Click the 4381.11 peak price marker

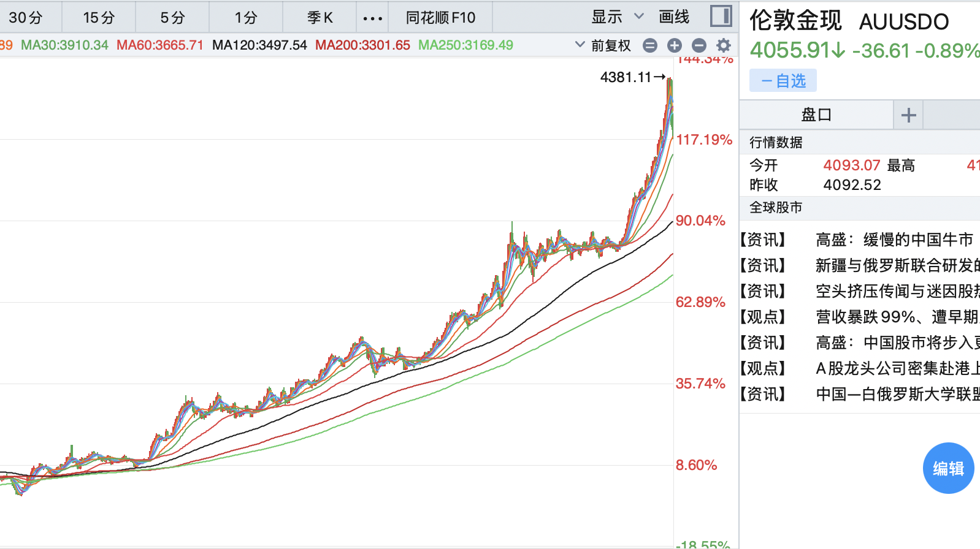point(626,77)
